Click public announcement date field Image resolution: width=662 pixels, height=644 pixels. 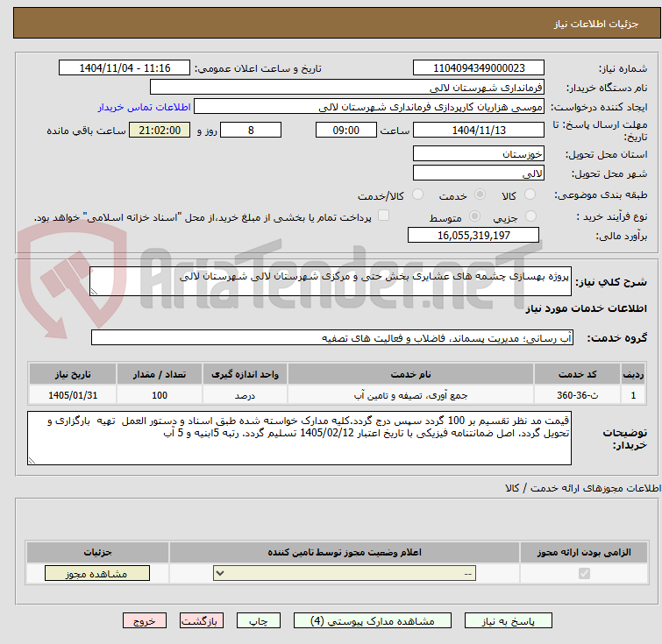click(125, 68)
